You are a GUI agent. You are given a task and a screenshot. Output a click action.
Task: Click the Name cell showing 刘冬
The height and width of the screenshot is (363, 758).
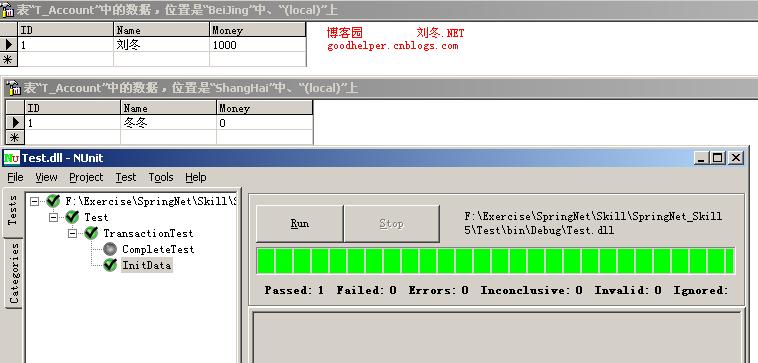click(x=161, y=44)
